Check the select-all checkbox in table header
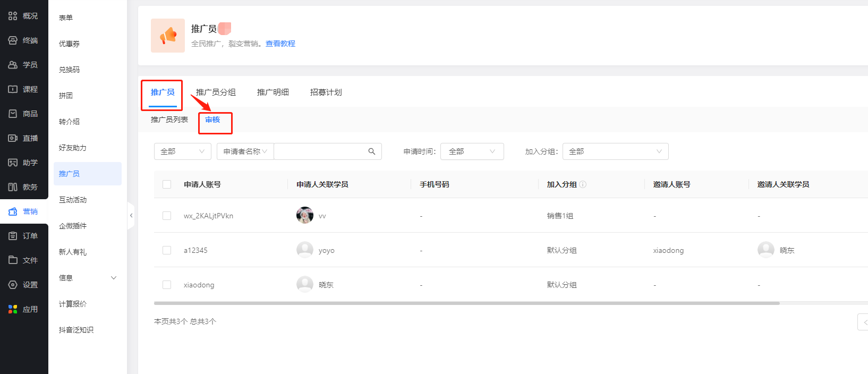This screenshot has width=868, height=374. pyautogui.click(x=167, y=184)
